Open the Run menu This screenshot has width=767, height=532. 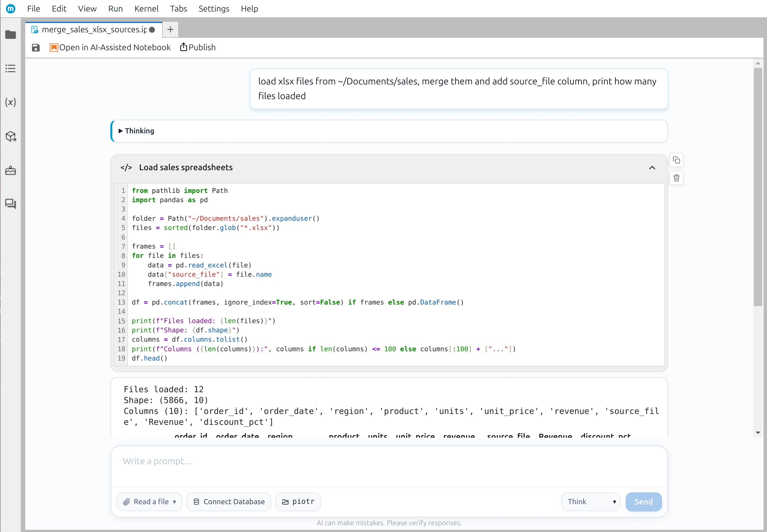(x=115, y=9)
